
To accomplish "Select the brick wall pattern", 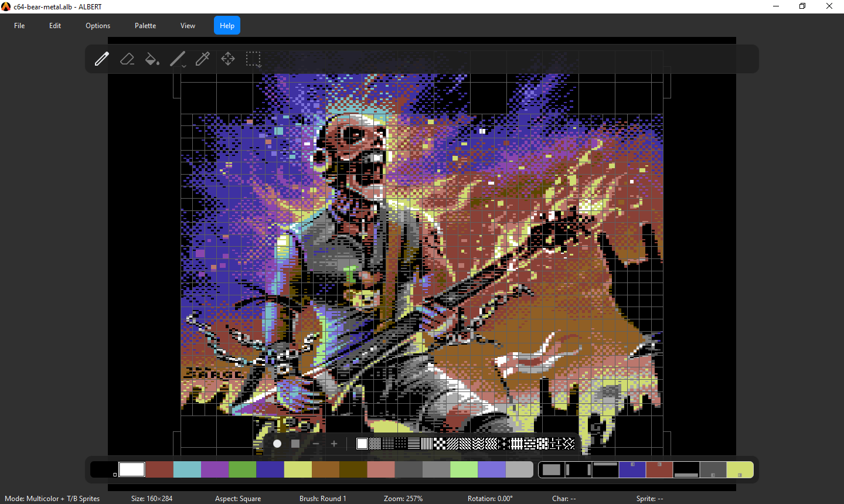I will click(x=530, y=444).
